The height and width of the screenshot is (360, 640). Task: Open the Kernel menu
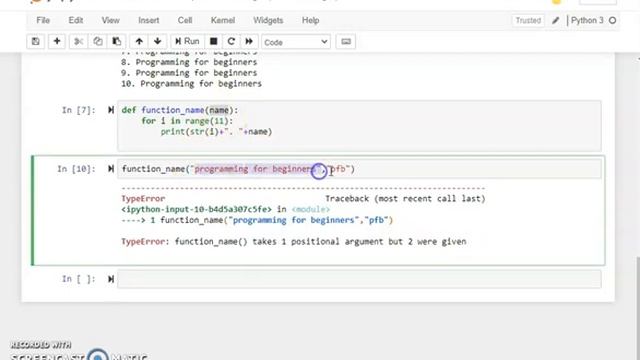(x=222, y=20)
